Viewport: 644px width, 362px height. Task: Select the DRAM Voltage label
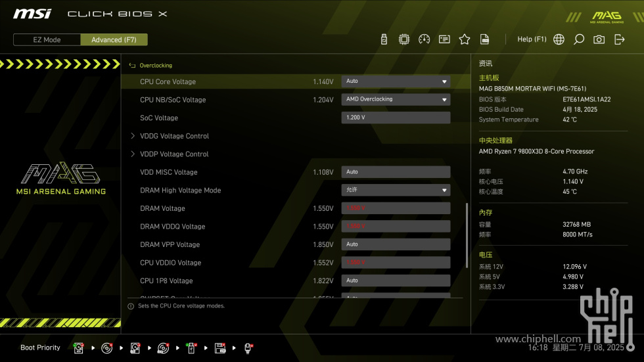click(163, 208)
